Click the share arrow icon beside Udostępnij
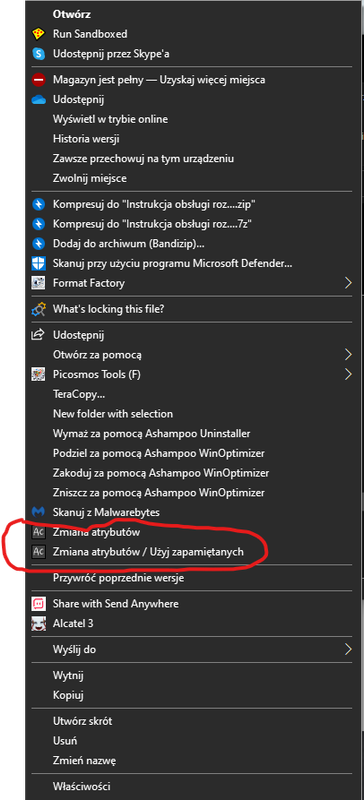 tap(39, 335)
